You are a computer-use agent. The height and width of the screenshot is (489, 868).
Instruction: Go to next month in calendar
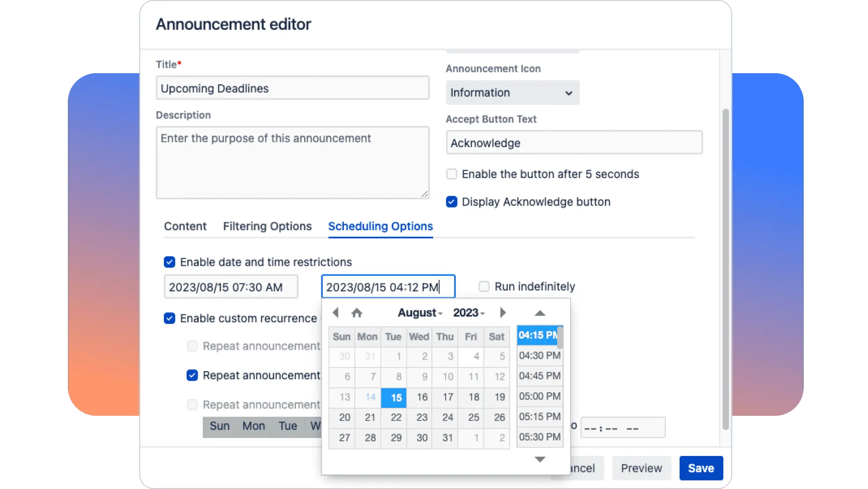[503, 313]
